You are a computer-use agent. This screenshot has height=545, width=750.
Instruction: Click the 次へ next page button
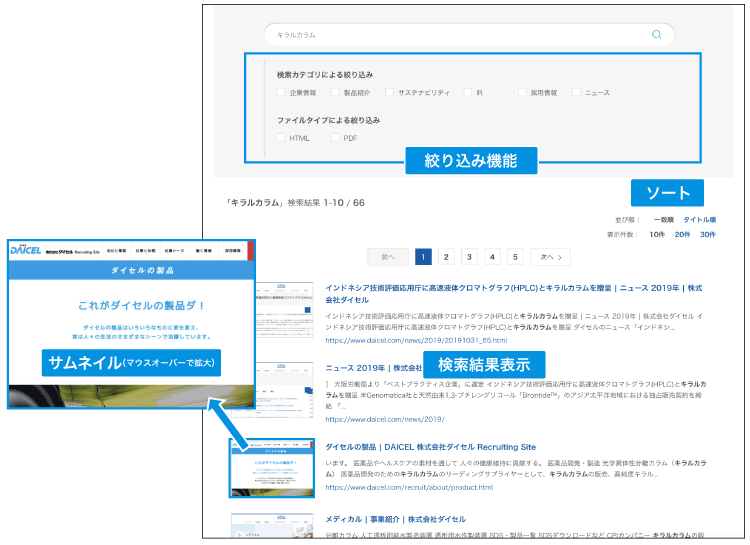point(551,257)
